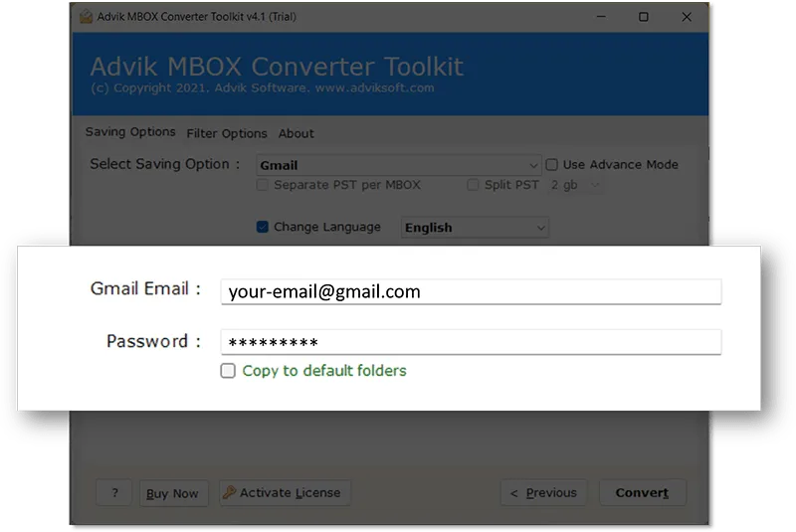Open the About tab

(x=296, y=133)
